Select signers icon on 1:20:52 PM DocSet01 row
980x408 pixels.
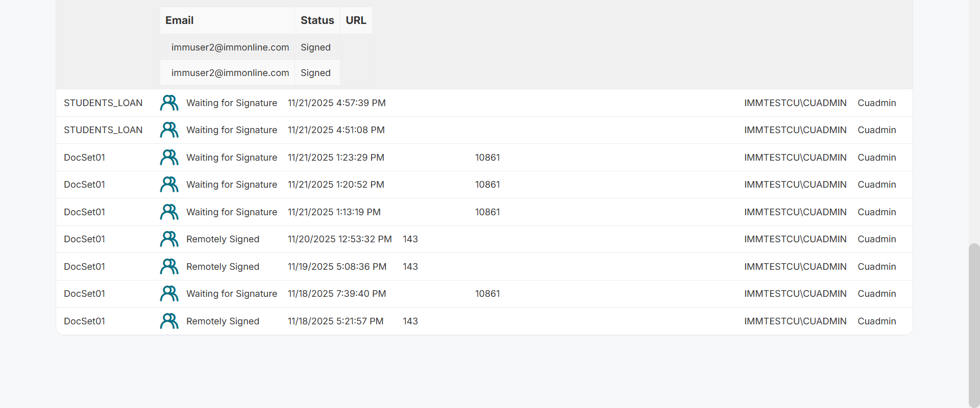(169, 185)
